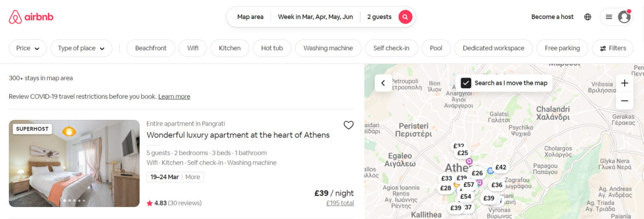Open the user profile menu
The width and height of the screenshot is (644, 219).
tap(616, 17)
